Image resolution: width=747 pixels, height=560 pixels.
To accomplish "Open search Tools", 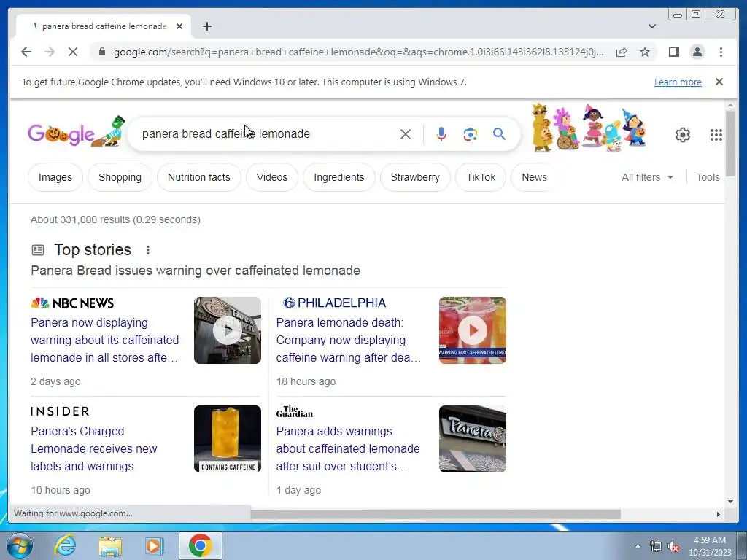I will pos(708,177).
